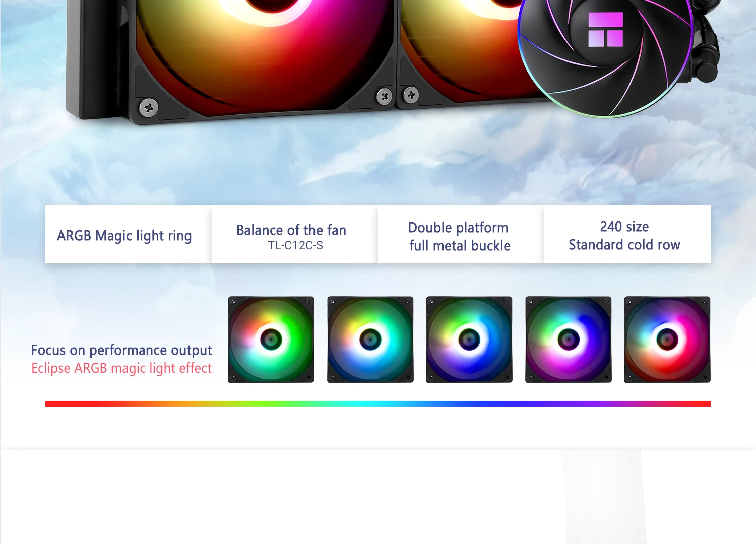Click the Focus on performance output heading
This screenshot has height=544, width=756.
pos(121,350)
